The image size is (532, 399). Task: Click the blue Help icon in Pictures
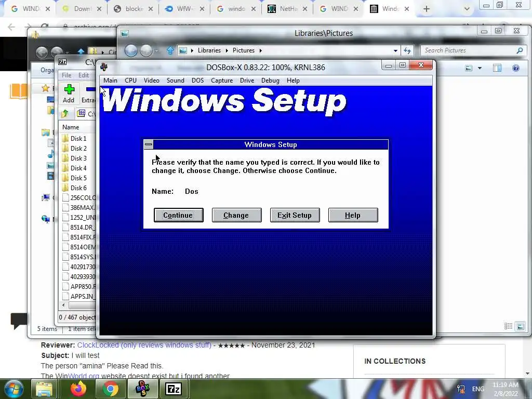point(516,68)
